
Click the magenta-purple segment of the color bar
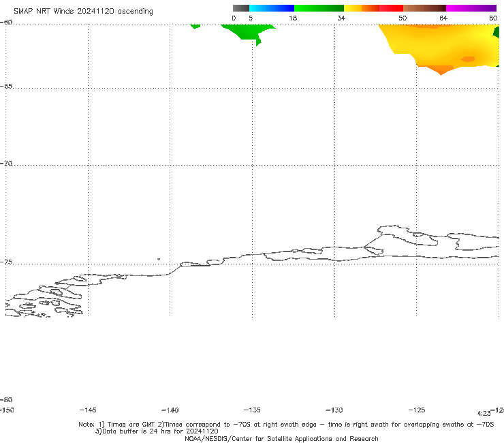[x=471, y=8]
